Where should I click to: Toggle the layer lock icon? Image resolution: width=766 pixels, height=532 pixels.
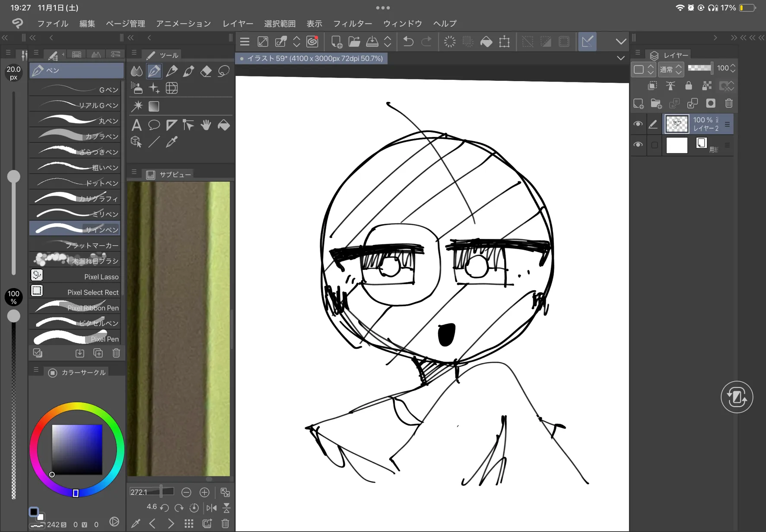point(689,86)
